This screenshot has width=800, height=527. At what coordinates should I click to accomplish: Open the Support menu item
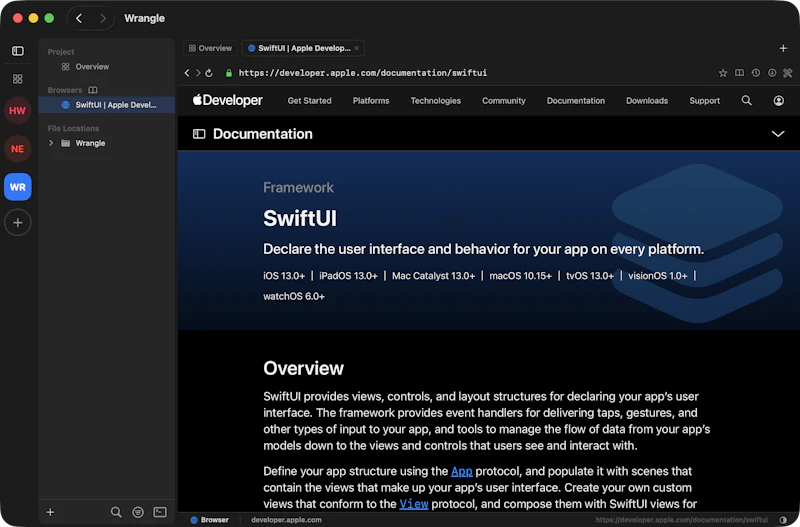point(705,101)
